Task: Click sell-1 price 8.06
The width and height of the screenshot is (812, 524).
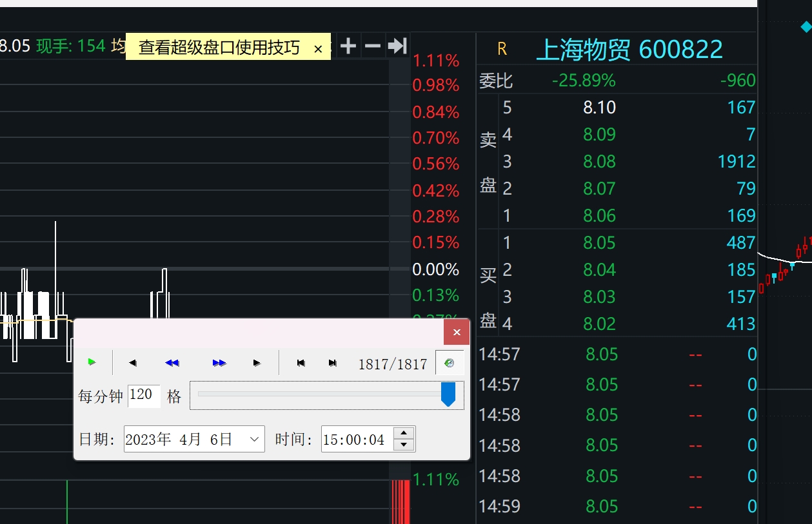Action: (x=600, y=215)
